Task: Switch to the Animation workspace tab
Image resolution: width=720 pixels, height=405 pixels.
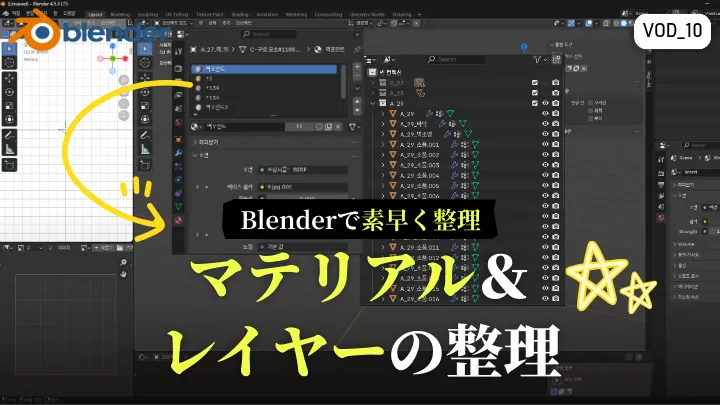Action: click(267, 15)
